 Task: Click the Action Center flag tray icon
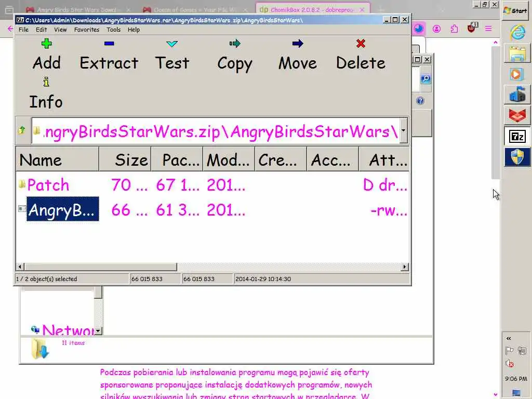click(x=509, y=351)
